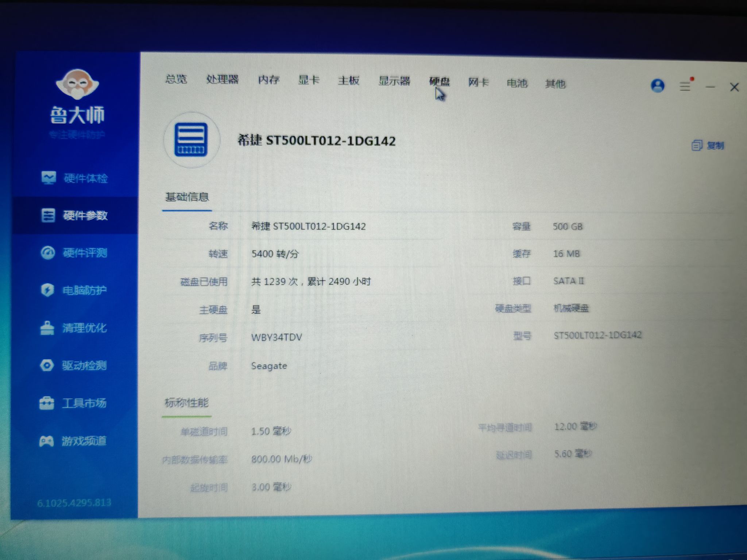Switch to 内存 memory tab

pos(269,79)
